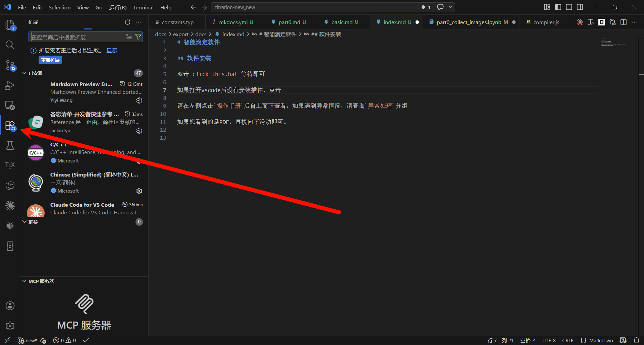
Task: Click the Open Changes compare icon
Action: 613,22
